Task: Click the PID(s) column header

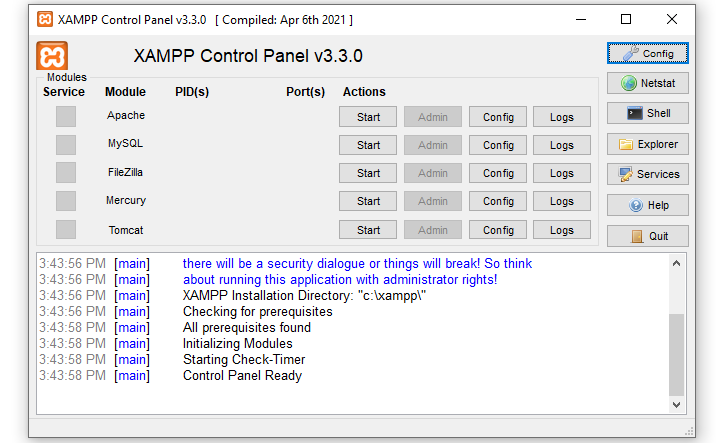Action: (192, 92)
